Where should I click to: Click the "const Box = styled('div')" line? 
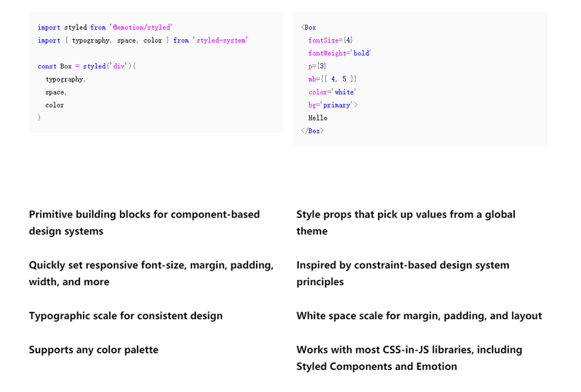[86, 67]
